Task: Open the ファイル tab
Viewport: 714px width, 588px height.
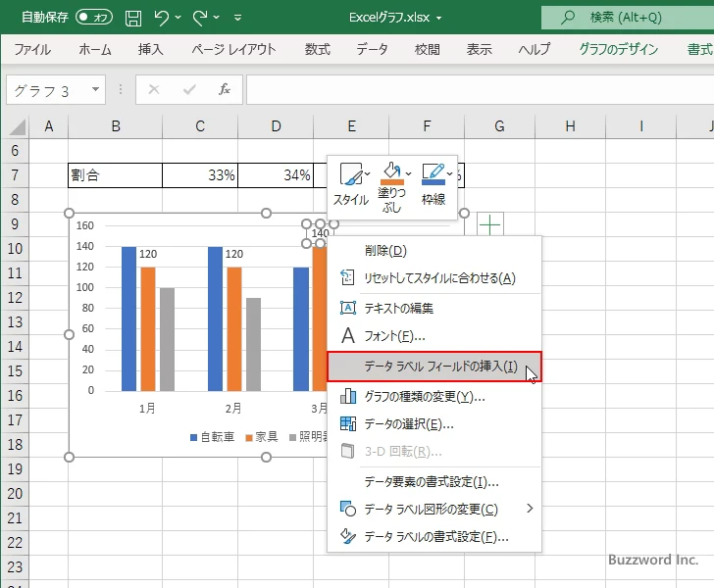Action: [x=32, y=49]
